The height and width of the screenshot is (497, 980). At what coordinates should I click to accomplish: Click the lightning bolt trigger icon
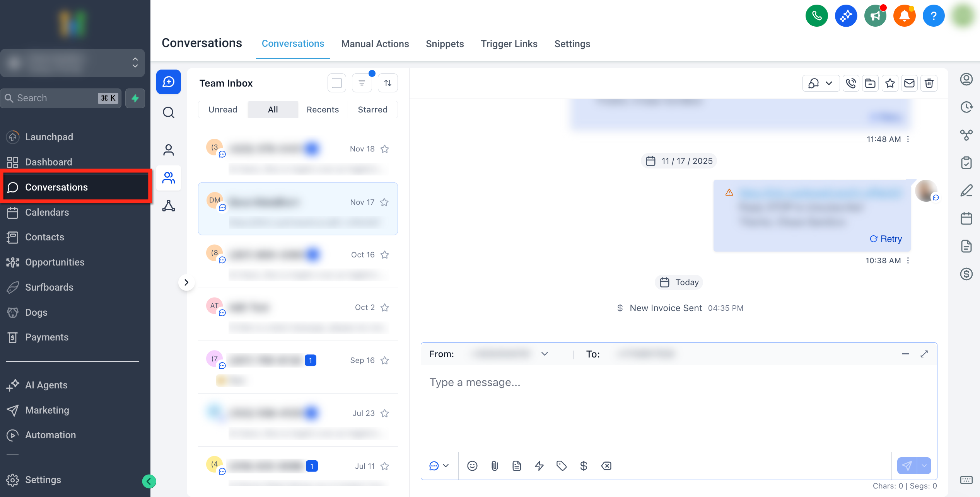pos(539,466)
